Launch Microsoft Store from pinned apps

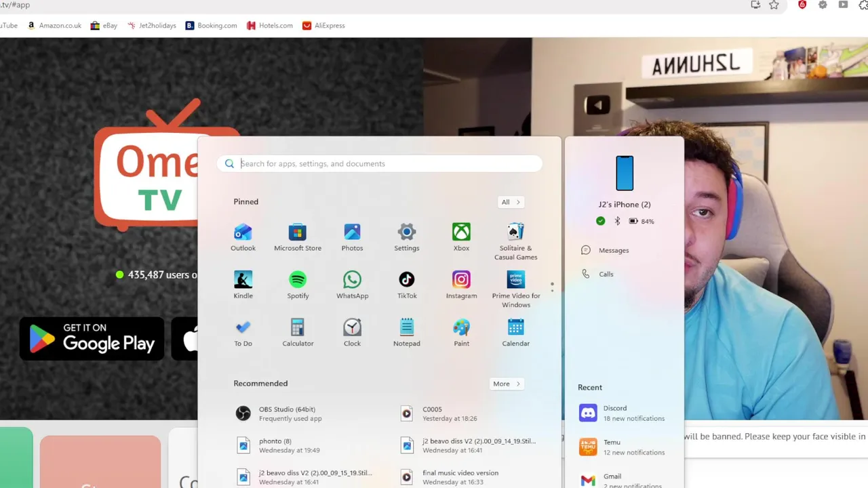[x=298, y=238]
